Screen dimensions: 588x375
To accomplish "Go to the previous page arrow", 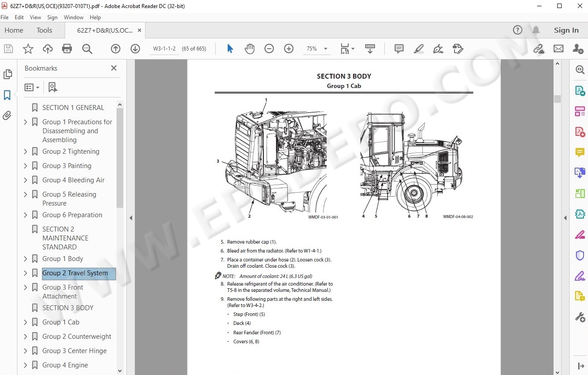I will pos(116,49).
